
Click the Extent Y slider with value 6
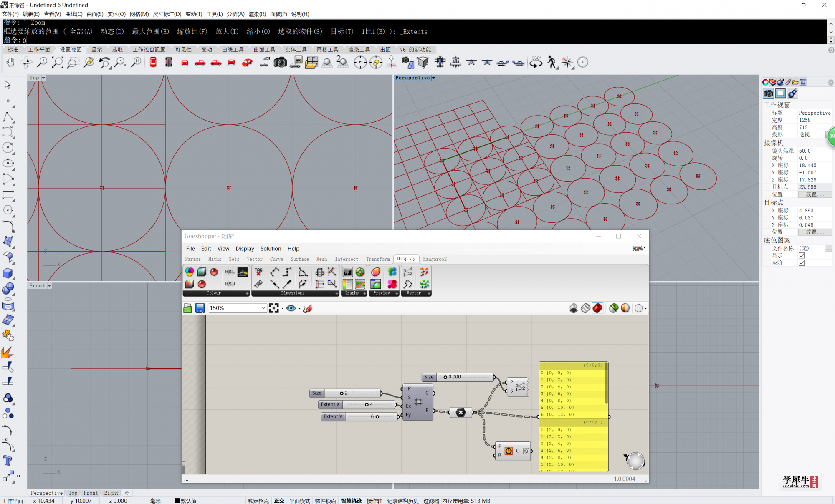coord(359,416)
